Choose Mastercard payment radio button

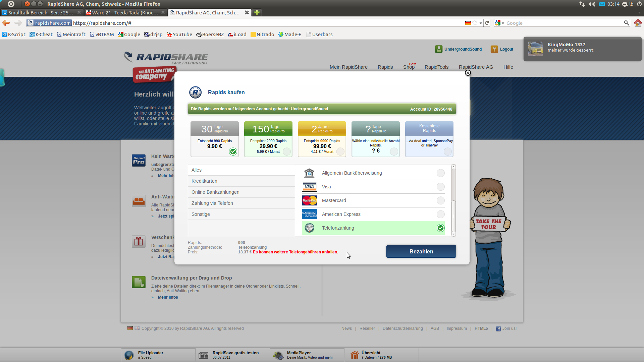click(441, 200)
